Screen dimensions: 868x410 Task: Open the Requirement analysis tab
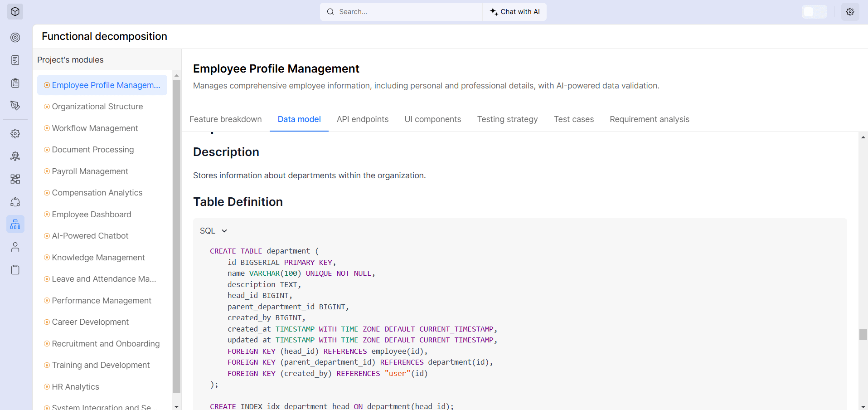pos(650,119)
